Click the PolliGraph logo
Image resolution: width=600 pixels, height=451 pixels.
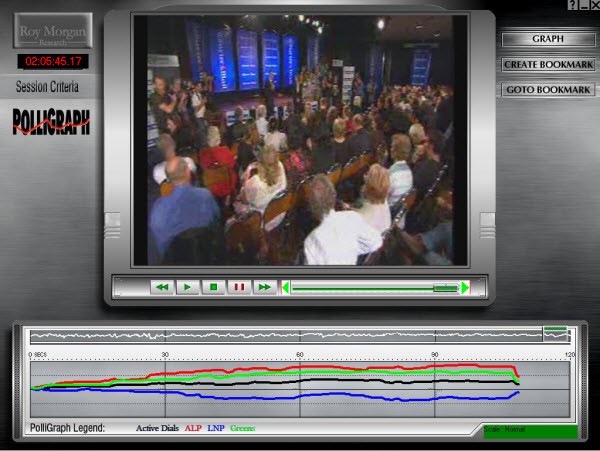coord(51,121)
